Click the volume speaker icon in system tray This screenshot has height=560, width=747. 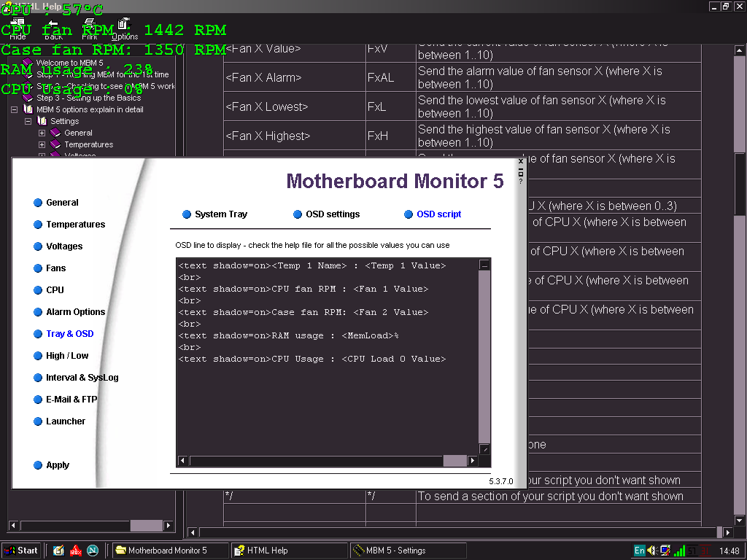(x=652, y=551)
